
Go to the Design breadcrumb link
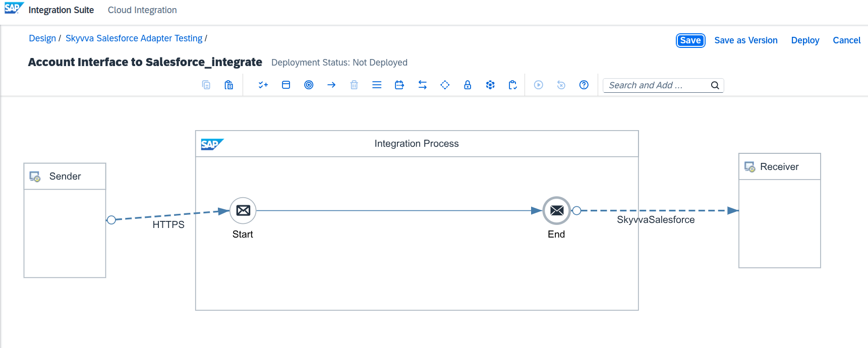(42, 38)
